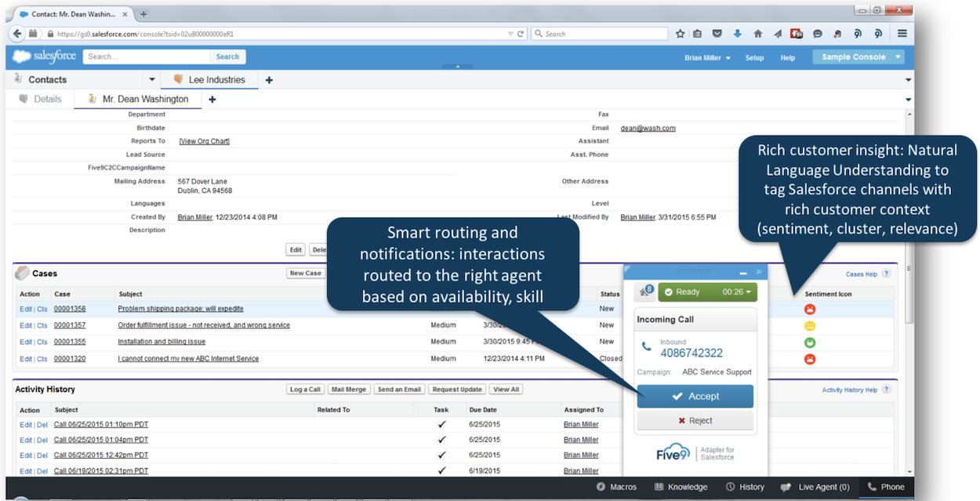Add subtab next to Mr. Dean Washington
Image resolution: width=980 pixels, height=501 pixels.
click(x=212, y=100)
